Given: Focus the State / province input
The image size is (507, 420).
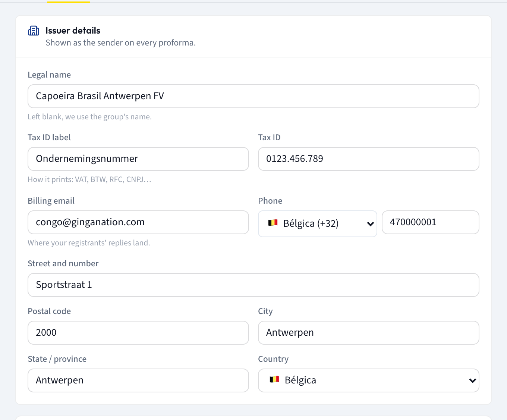Looking at the screenshot, I should click(x=138, y=380).
